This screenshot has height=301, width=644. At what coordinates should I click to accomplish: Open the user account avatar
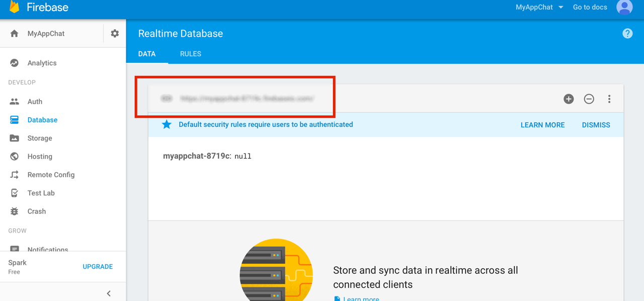(x=624, y=7)
